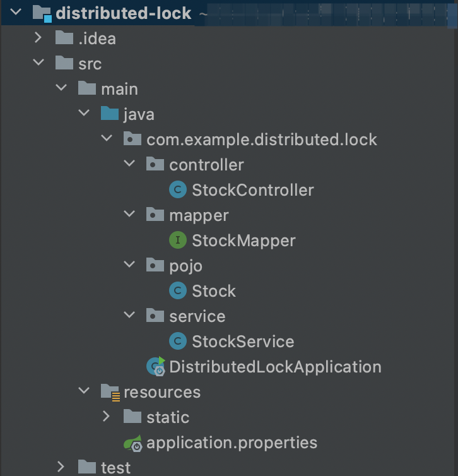Select the com.example.distributed.lock label

click(x=262, y=140)
